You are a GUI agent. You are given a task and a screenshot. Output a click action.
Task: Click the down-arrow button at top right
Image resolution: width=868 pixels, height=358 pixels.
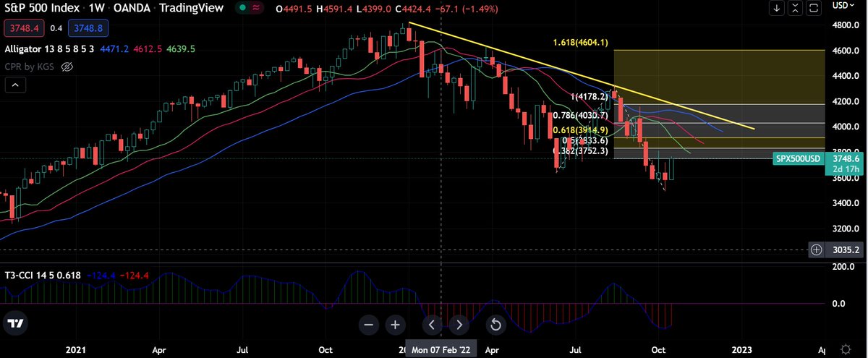click(778, 9)
